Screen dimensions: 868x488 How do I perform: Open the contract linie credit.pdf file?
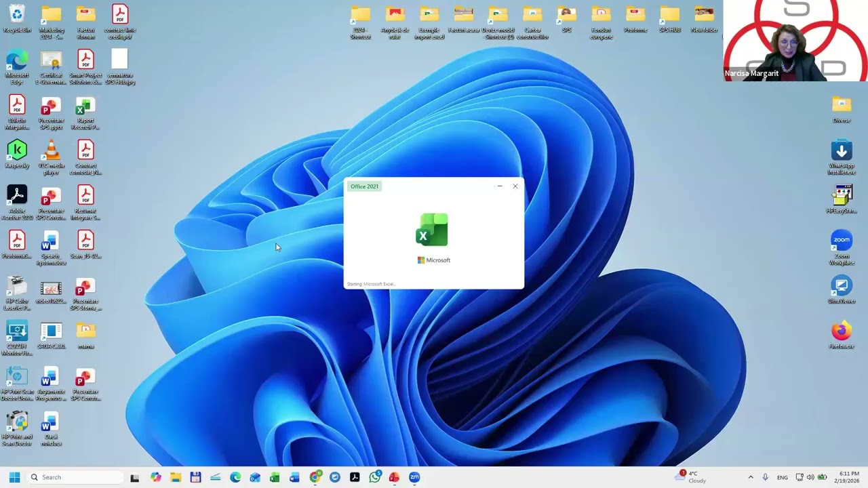(x=120, y=22)
